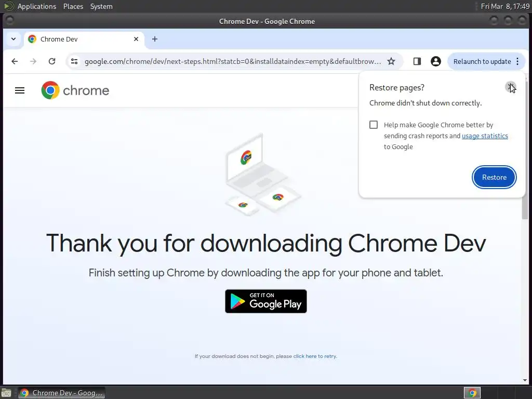Click the Restore button
The width and height of the screenshot is (532, 399).
click(494, 177)
